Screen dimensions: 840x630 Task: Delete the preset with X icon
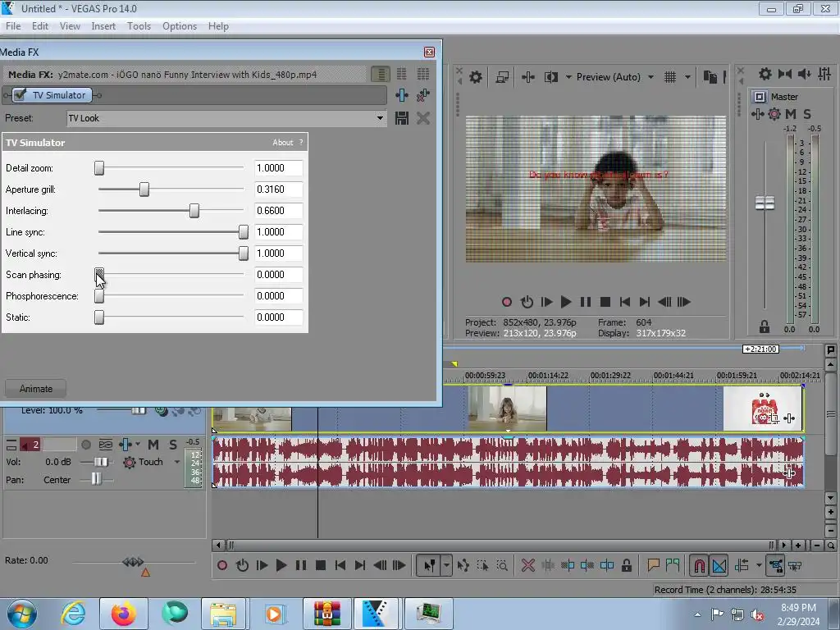(423, 118)
